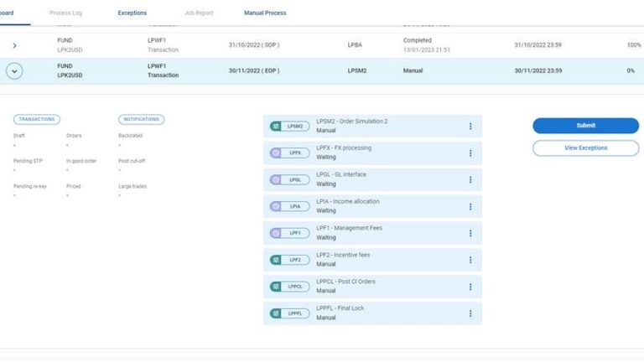This screenshot has height=362, width=644.
Task: Show actions menu for LPF2 Incentive fees
Action: coord(470,260)
